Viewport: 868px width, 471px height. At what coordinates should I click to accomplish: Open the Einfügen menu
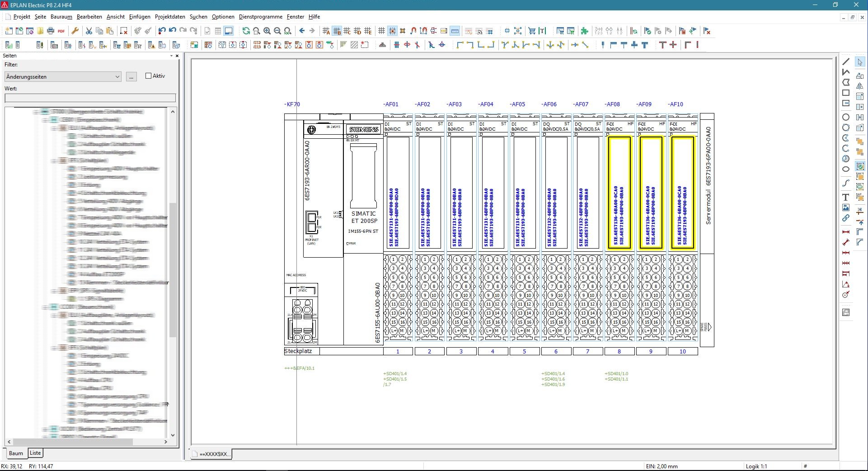point(140,17)
